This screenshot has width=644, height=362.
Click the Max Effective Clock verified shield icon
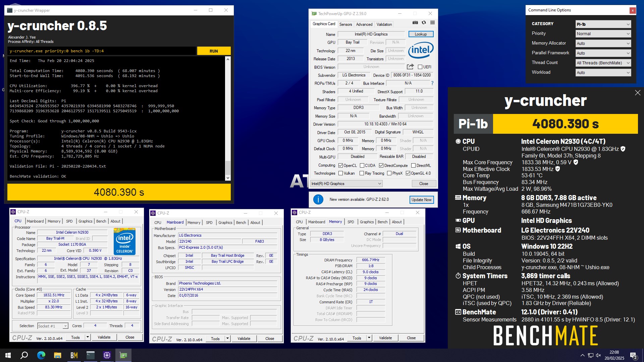click(557, 169)
